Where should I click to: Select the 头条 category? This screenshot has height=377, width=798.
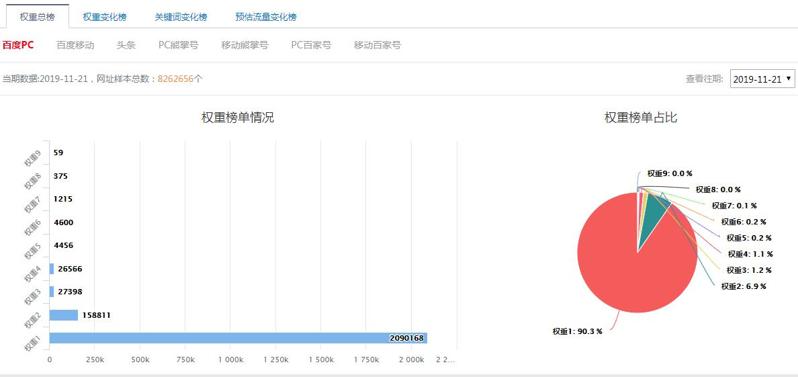coord(126,45)
